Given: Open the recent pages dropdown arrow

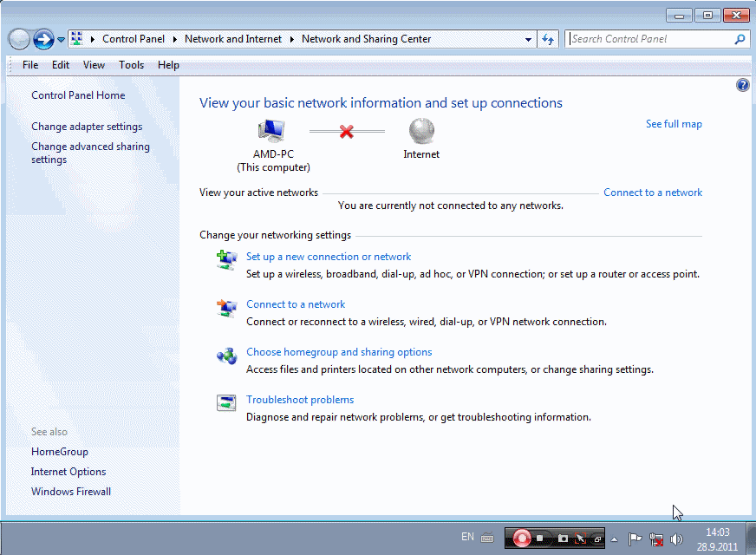Looking at the screenshot, I should click(62, 39).
